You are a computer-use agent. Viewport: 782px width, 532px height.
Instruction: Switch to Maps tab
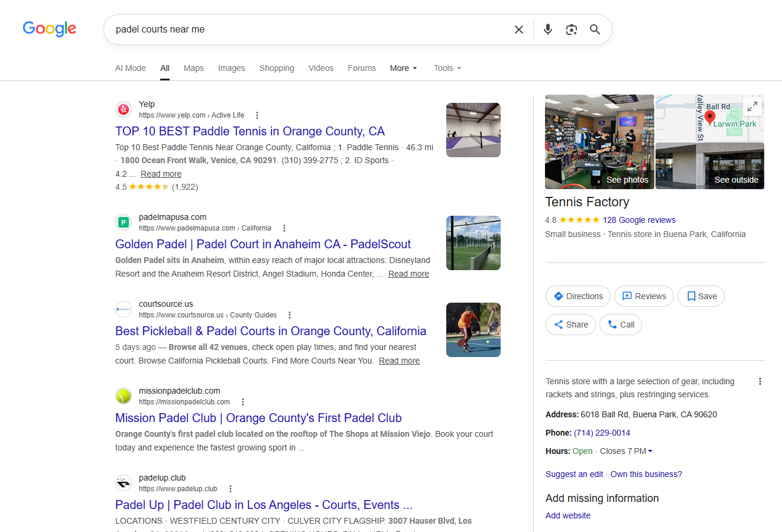coord(193,68)
